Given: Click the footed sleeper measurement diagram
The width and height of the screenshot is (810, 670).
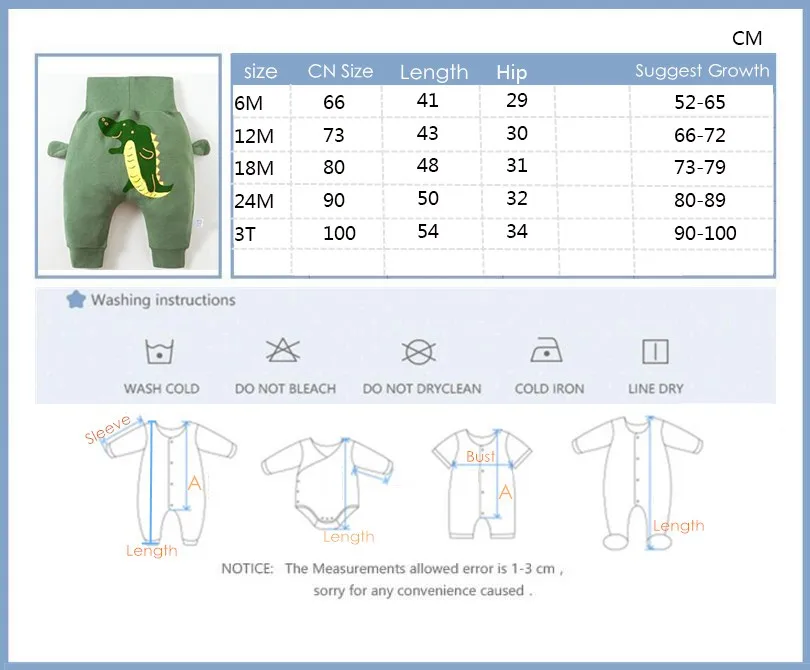Looking at the screenshot, I should 638,483.
